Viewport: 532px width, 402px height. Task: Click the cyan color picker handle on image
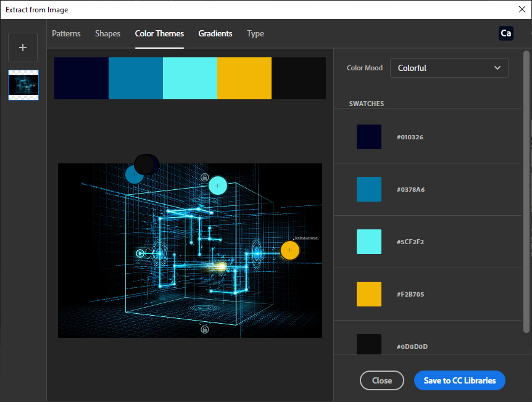(x=217, y=186)
